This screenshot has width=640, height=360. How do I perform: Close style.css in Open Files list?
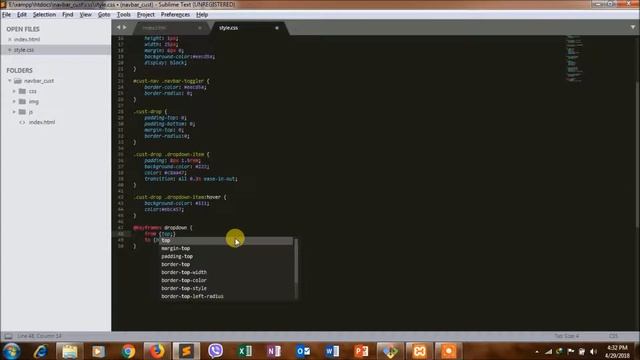click(10, 50)
